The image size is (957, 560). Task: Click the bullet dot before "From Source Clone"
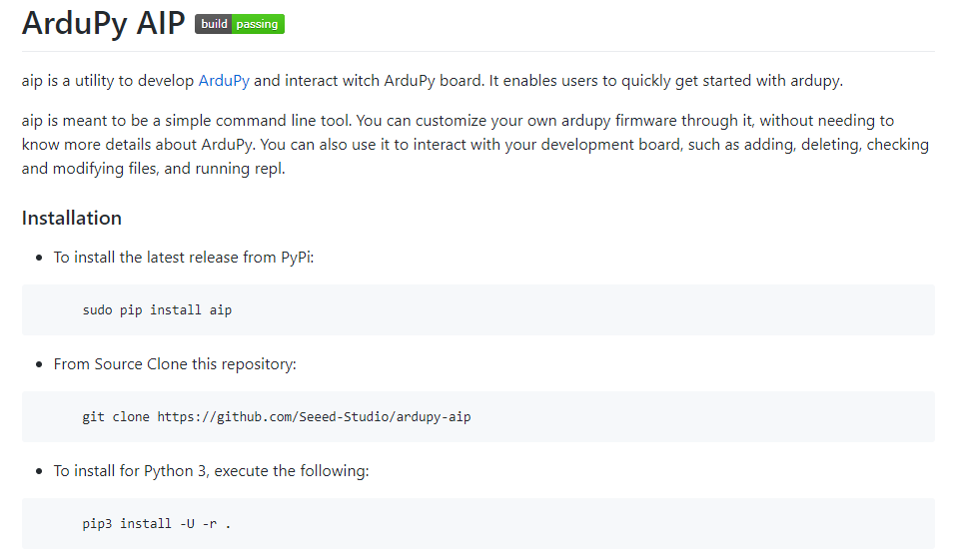point(40,364)
